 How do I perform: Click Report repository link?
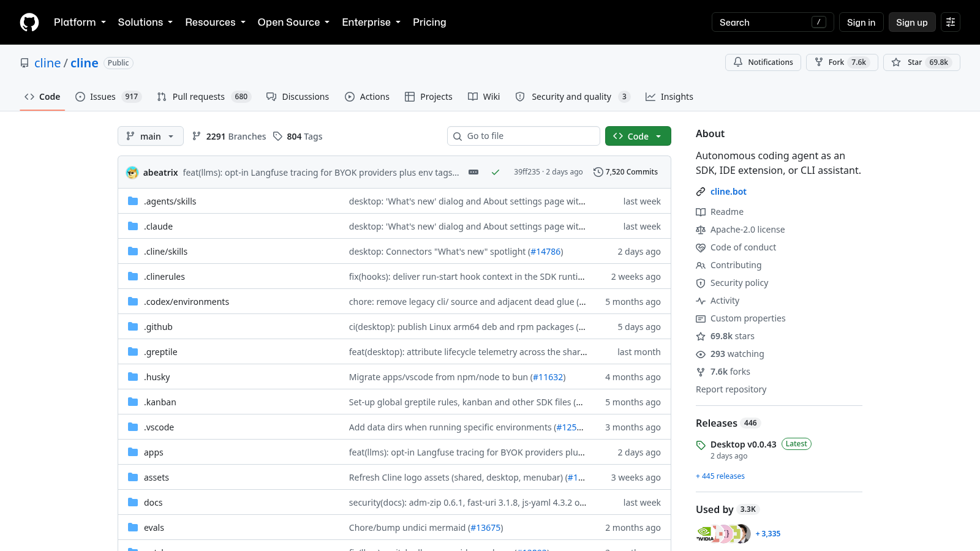click(x=731, y=389)
